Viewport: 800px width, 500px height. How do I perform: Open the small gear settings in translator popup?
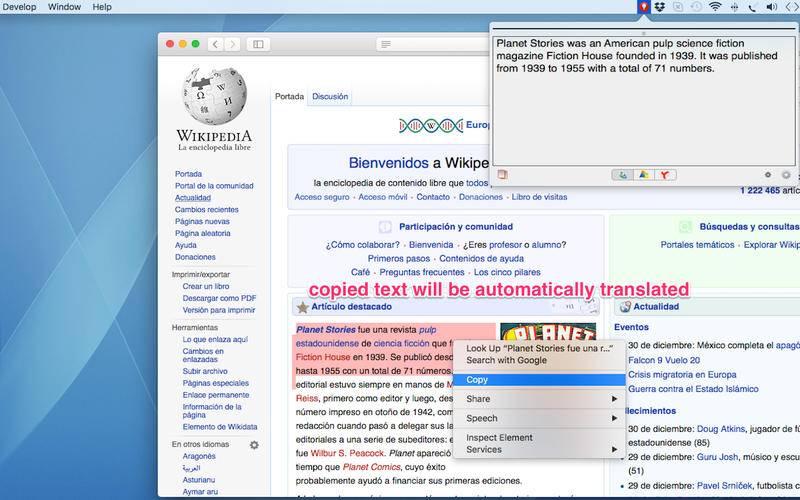point(767,174)
